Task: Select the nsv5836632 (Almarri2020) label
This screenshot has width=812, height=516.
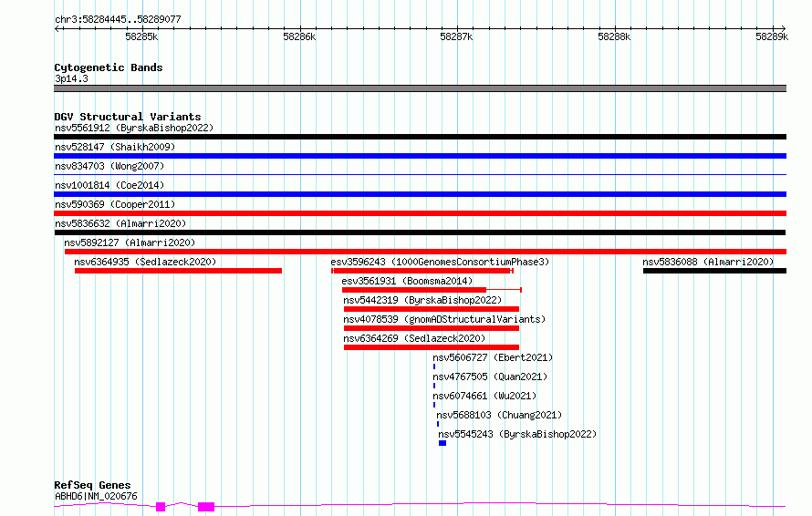Action: click(120, 223)
